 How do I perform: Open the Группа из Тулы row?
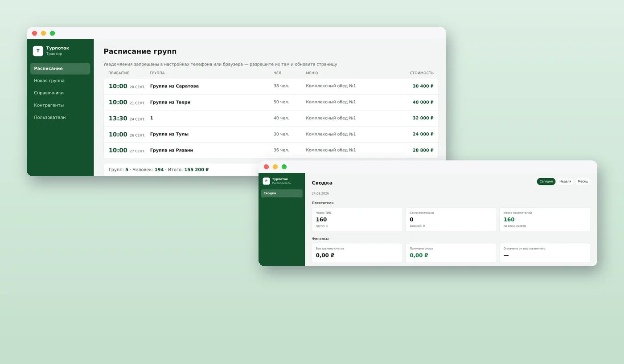pyautogui.click(x=271, y=135)
